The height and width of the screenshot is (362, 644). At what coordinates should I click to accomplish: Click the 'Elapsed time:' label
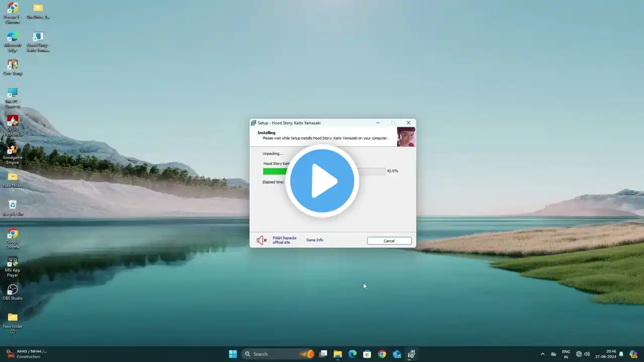click(273, 182)
